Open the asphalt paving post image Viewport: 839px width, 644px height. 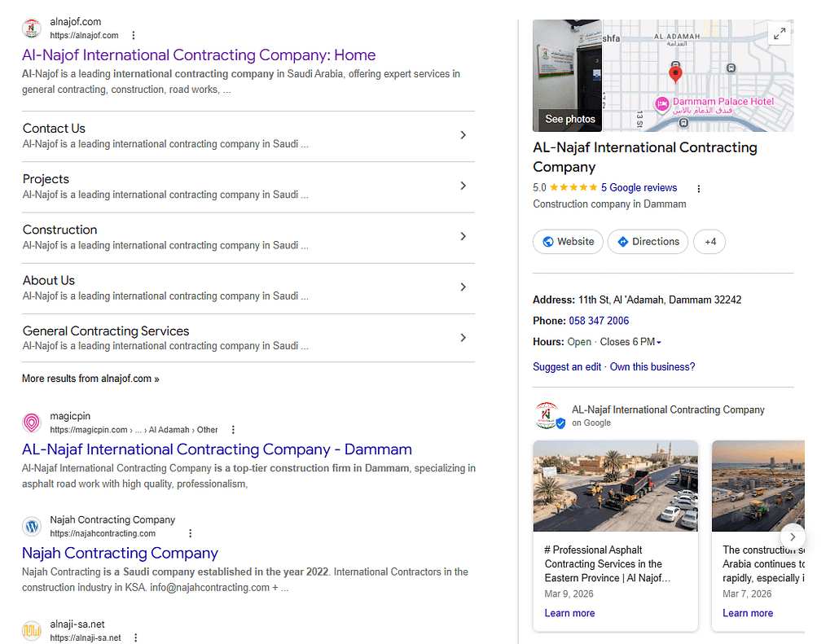(x=615, y=486)
